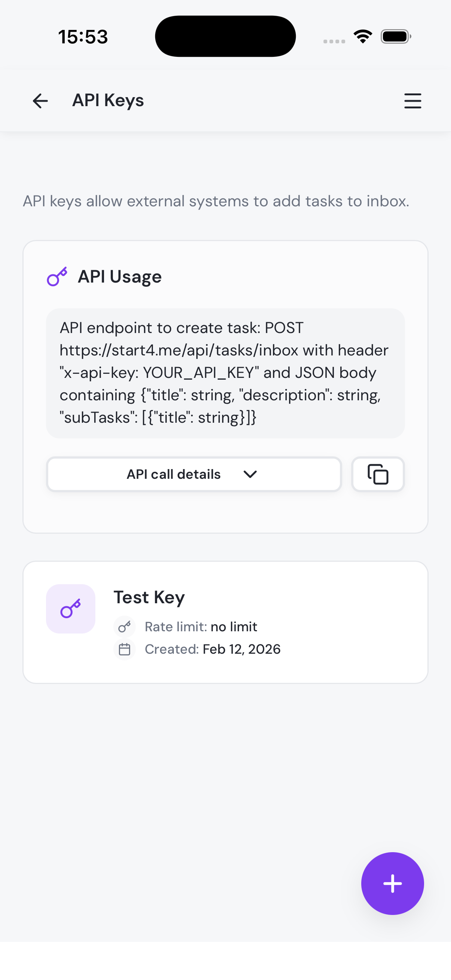Tap the plus icon to add key
The height and width of the screenshot is (980, 451).
pos(392,883)
